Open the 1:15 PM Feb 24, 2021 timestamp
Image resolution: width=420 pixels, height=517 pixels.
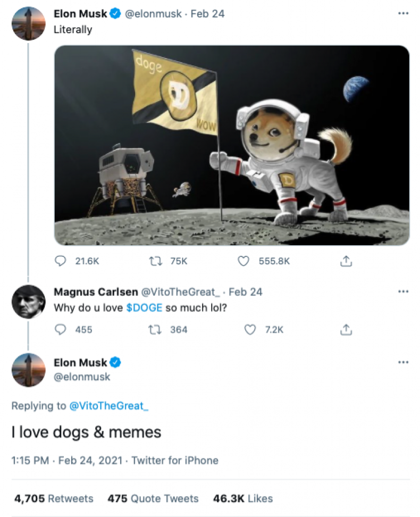(66, 460)
